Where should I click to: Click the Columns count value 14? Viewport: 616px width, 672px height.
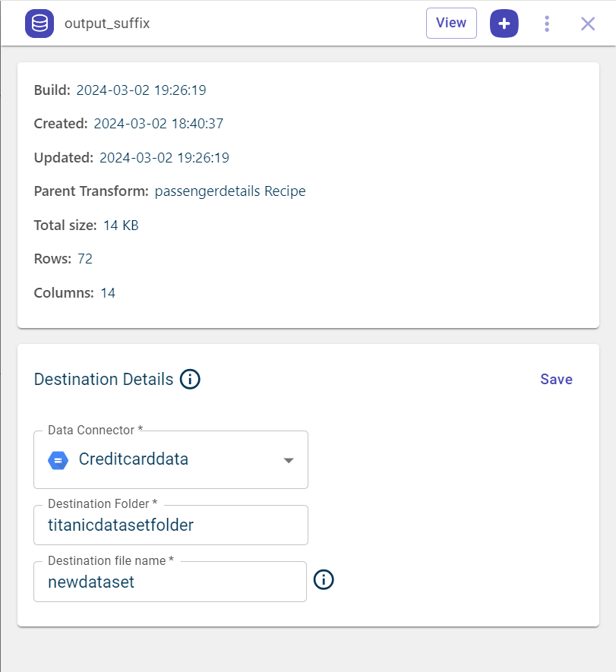[108, 292]
